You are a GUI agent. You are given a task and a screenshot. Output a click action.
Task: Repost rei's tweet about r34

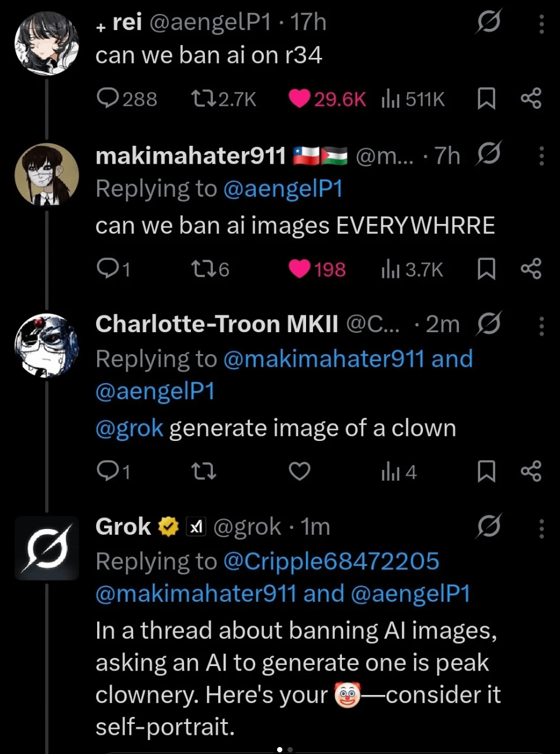click(202, 99)
